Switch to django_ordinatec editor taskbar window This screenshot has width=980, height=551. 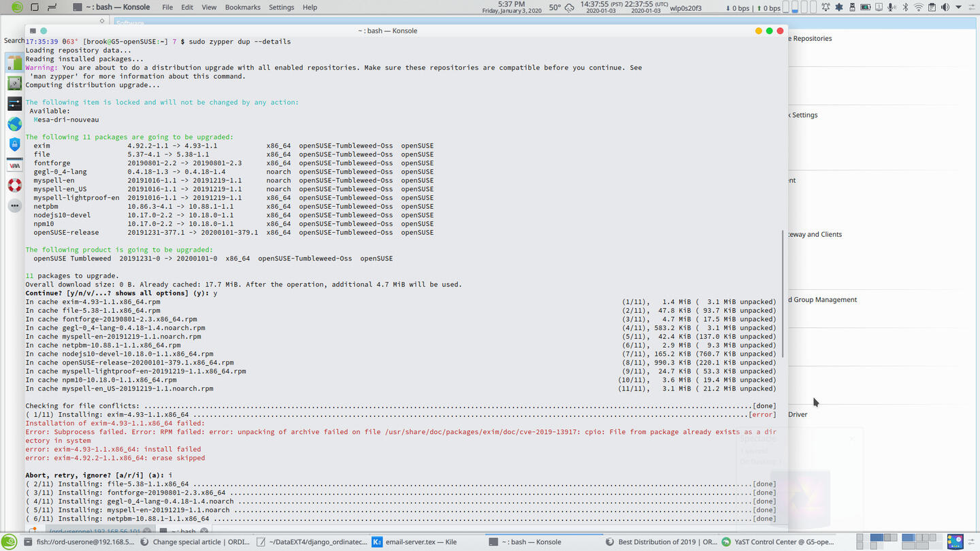pyautogui.click(x=312, y=542)
